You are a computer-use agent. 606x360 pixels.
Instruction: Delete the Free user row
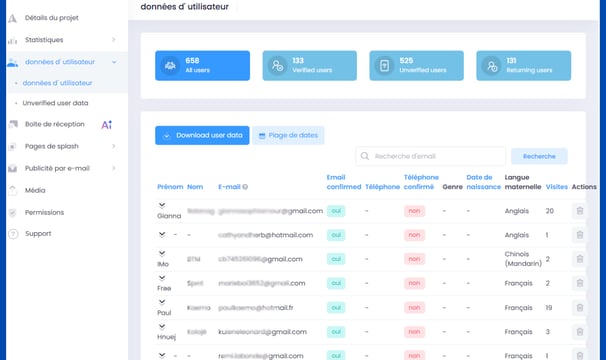point(580,283)
